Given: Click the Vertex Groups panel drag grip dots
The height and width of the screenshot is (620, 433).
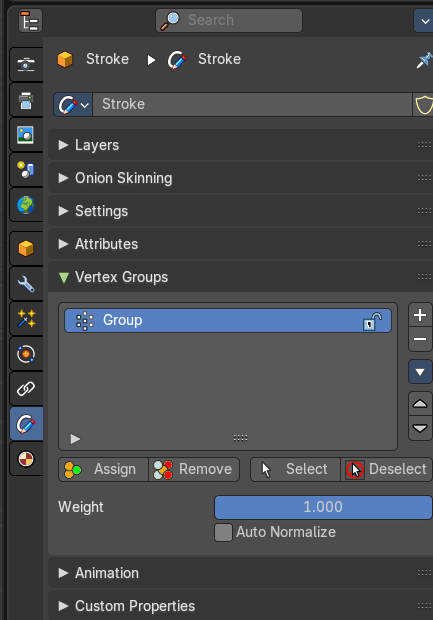Looking at the screenshot, I should 424,277.
